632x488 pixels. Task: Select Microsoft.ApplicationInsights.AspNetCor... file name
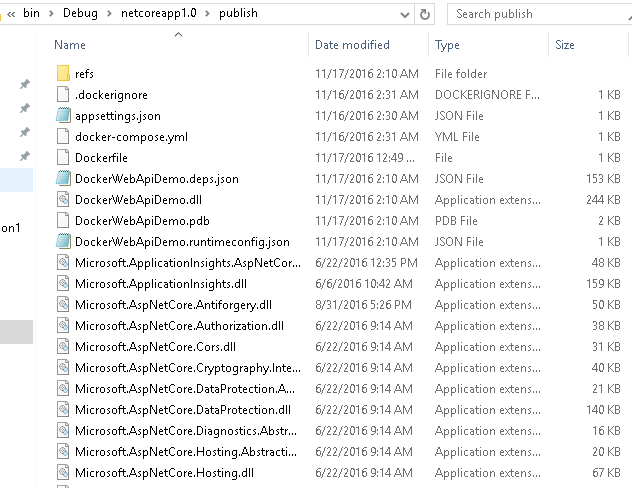188,263
